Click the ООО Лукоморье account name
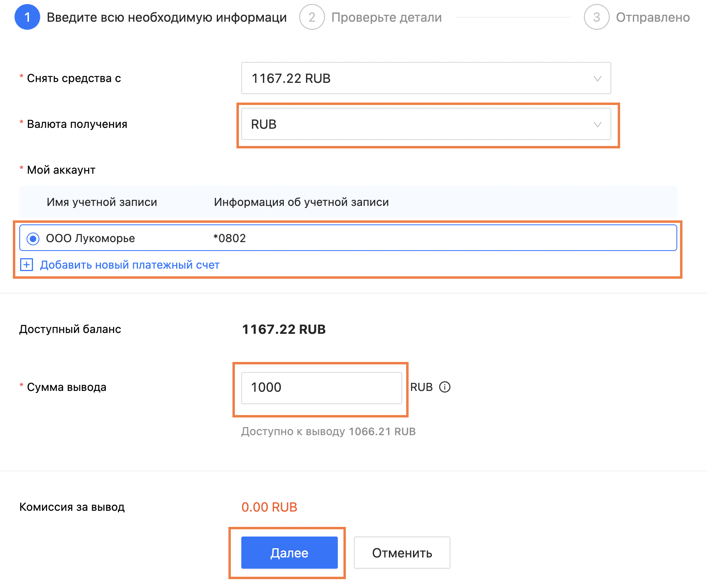The image size is (707, 588). tap(90, 238)
